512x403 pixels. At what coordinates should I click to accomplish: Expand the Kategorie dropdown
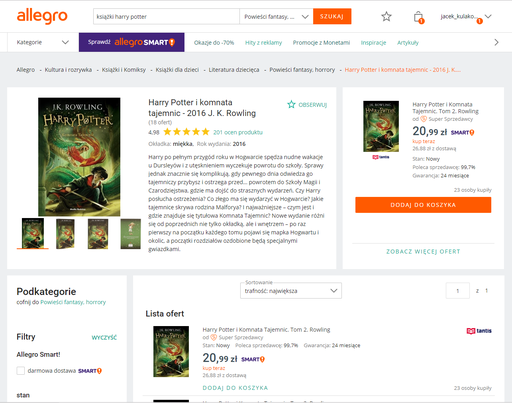[x=43, y=42]
